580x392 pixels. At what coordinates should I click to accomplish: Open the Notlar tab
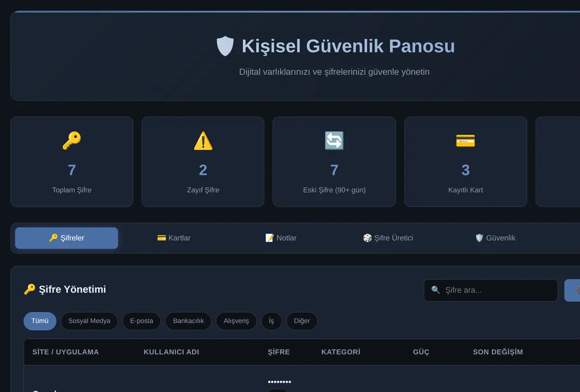281,238
